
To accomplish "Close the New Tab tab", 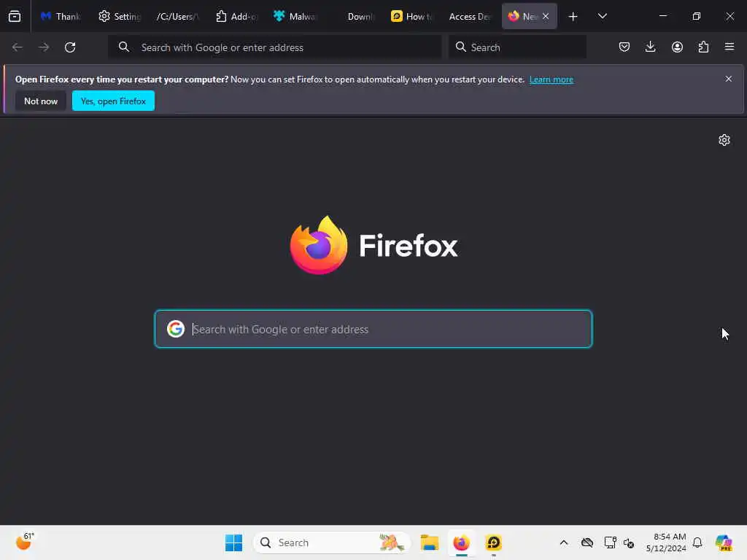I will [x=546, y=16].
